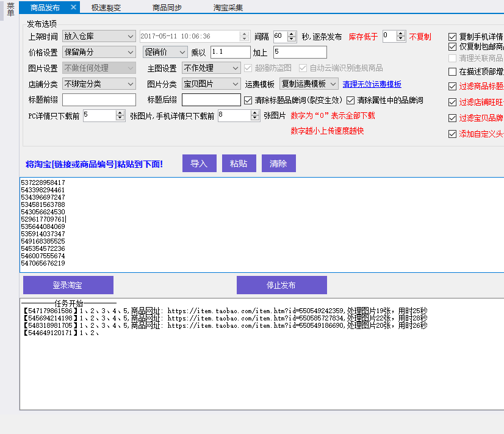Toggle 清除标题品牌词 checkbox
The height and width of the screenshot is (434, 504).
[x=248, y=100]
